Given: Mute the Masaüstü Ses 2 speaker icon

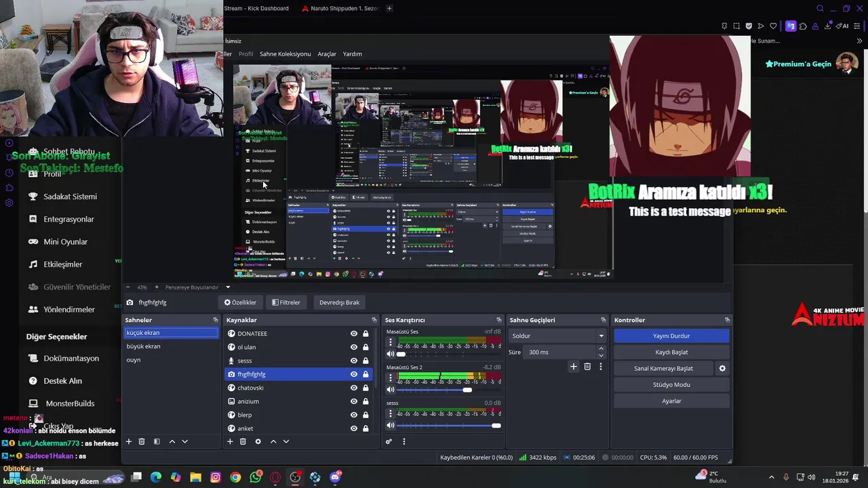Looking at the screenshot, I should 391,390.
